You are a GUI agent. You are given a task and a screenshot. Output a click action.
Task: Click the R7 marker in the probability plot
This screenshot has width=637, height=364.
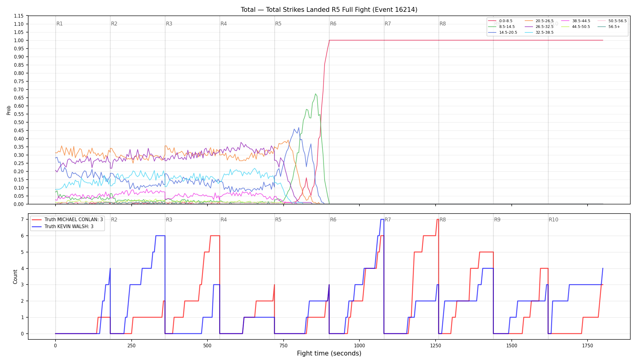pyautogui.click(x=388, y=24)
